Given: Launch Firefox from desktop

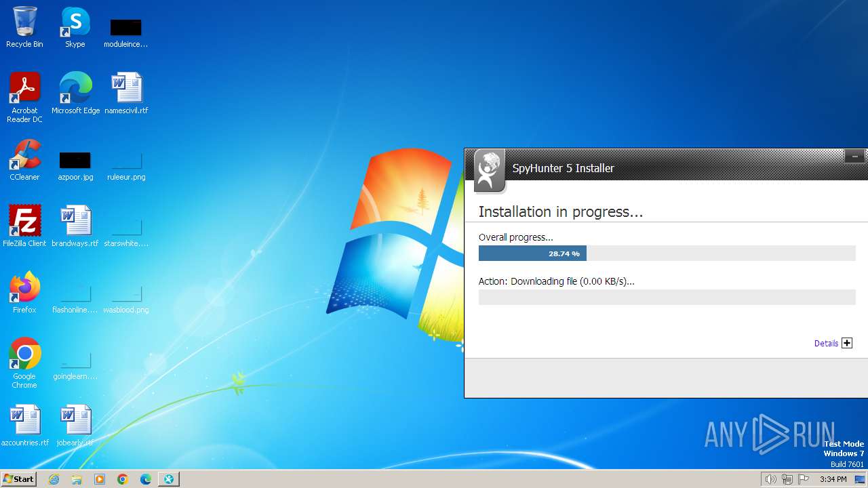Looking at the screenshot, I should click(24, 293).
